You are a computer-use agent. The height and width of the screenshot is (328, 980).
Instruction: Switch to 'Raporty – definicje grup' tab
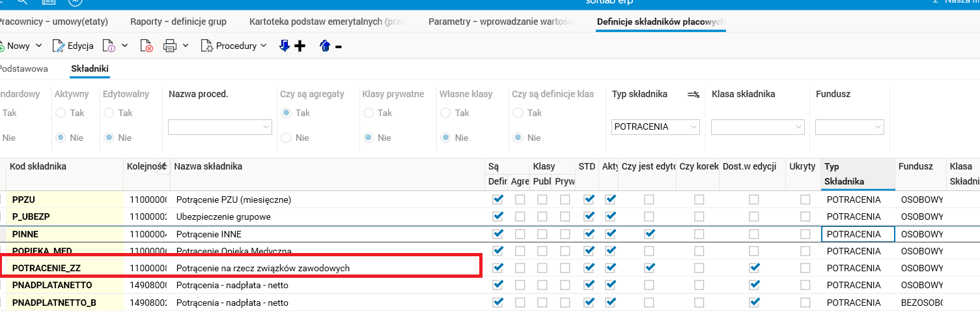coord(178,22)
